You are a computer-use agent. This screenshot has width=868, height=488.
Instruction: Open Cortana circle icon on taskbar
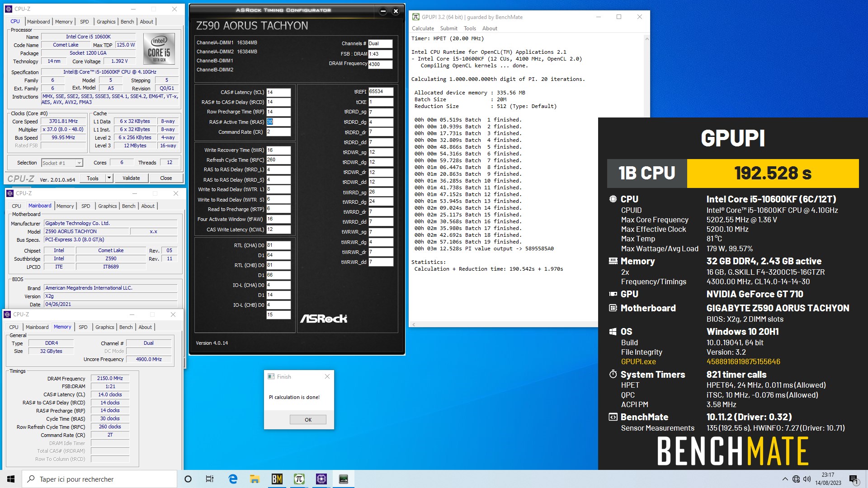tap(188, 479)
